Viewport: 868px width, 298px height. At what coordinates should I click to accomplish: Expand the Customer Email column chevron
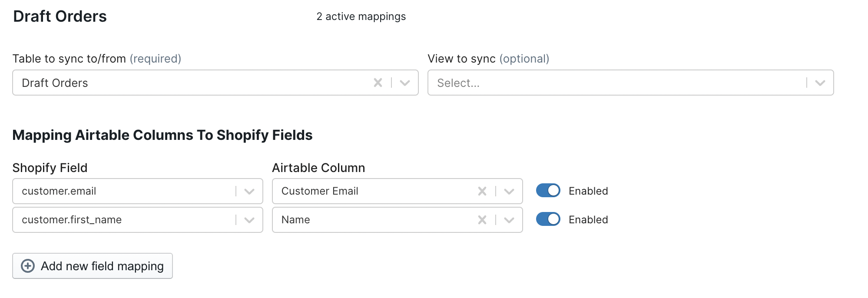pos(509,191)
